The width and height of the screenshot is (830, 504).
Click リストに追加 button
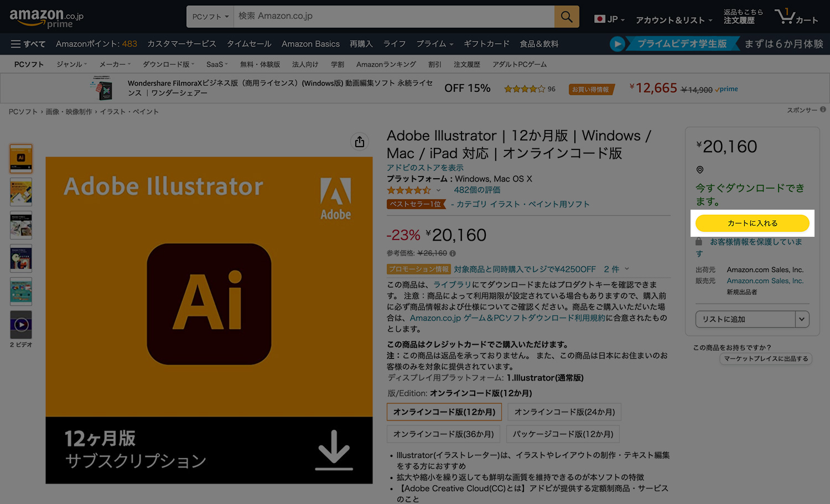coord(745,319)
